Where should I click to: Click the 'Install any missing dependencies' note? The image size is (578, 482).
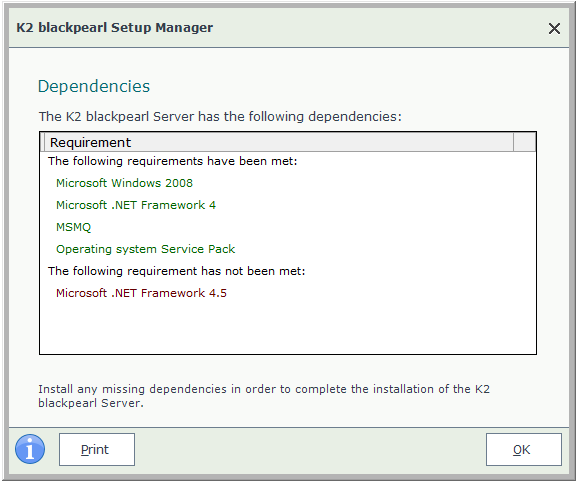(x=264, y=396)
